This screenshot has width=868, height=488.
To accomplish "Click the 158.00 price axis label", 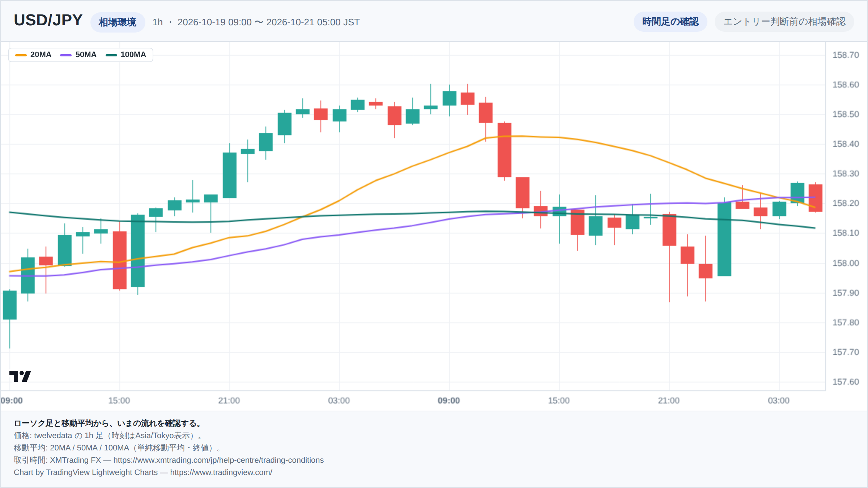I will pos(846,263).
